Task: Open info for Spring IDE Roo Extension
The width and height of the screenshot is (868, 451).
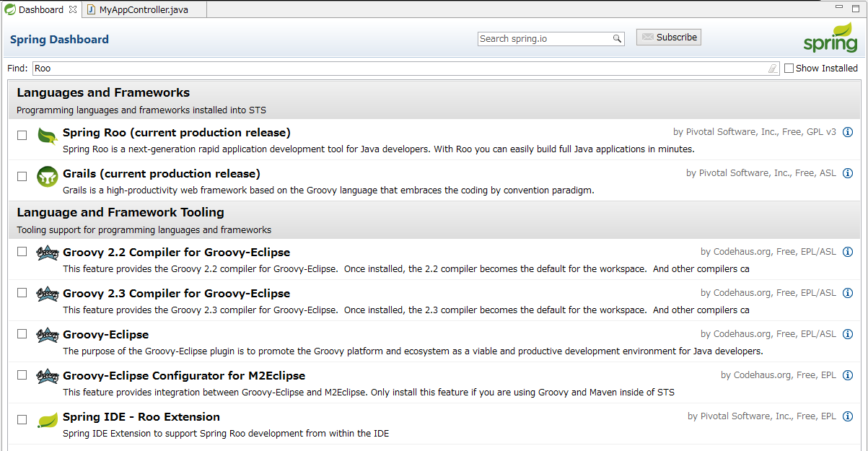Action: pyautogui.click(x=848, y=416)
